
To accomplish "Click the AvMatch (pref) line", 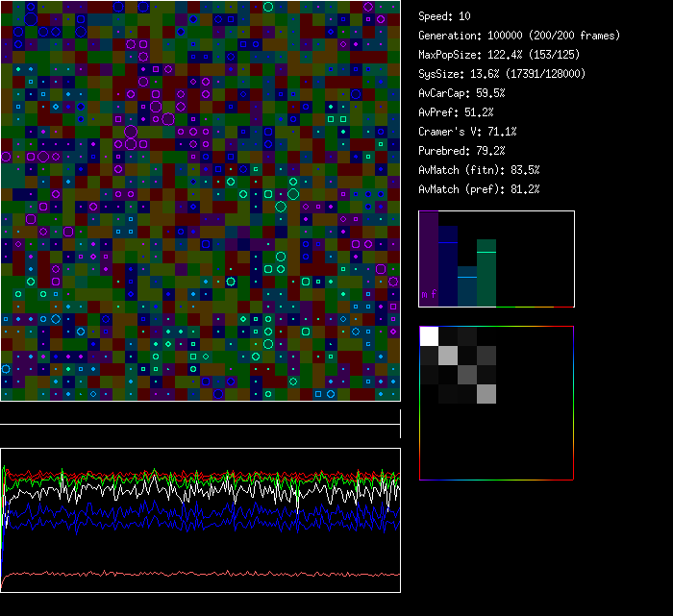I will pyautogui.click(x=479, y=189).
